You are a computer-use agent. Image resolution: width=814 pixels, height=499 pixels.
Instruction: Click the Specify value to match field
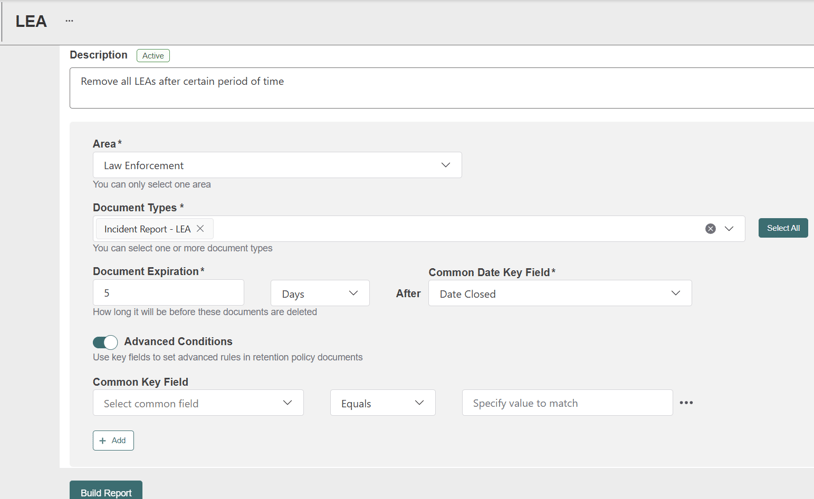click(x=567, y=403)
